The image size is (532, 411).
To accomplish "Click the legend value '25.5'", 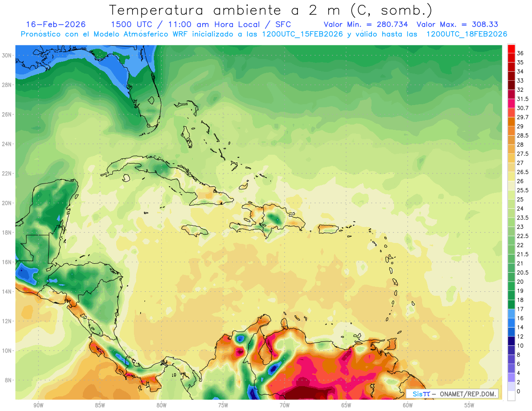I will [x=523, y=190].
